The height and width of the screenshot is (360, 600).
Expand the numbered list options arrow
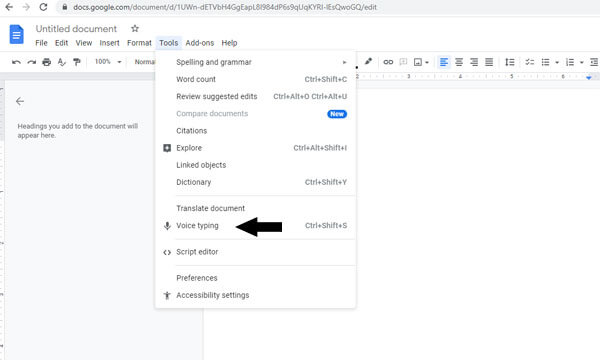click(x=582, y=62)
